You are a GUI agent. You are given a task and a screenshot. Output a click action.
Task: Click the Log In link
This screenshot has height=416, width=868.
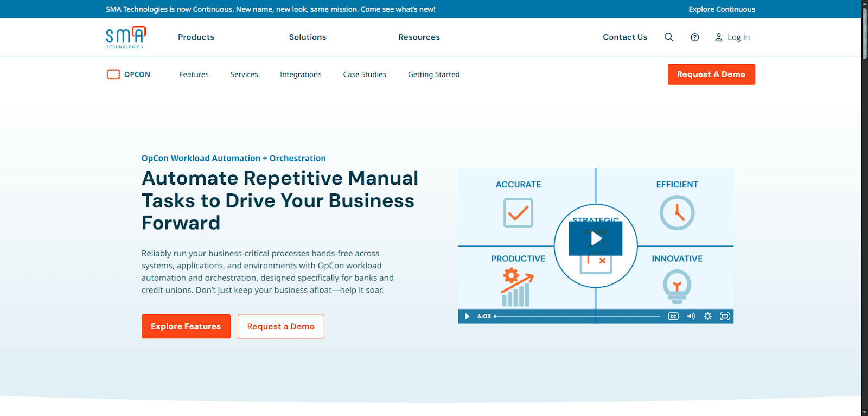[x=738, y=37]
